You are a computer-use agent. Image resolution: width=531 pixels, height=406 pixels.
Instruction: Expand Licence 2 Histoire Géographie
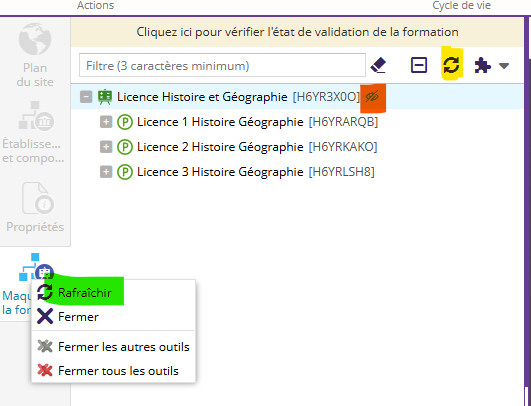106,147
